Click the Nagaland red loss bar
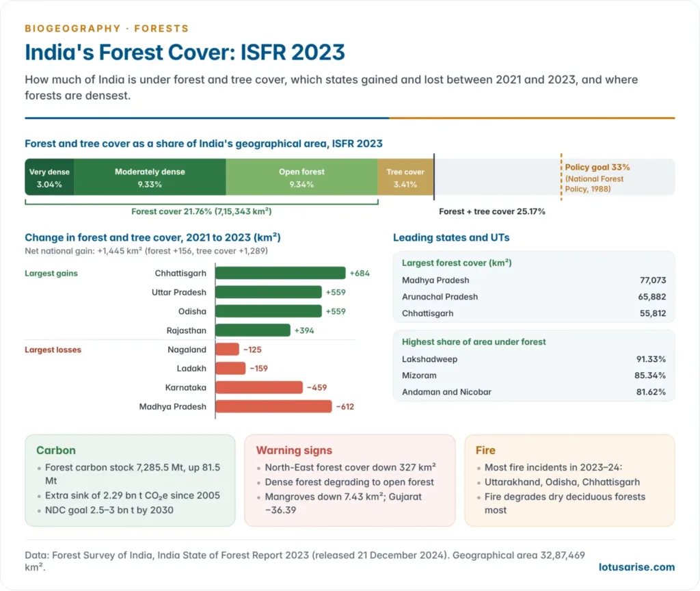The height and width of the screenshot is (591, 700). [227, 350]
